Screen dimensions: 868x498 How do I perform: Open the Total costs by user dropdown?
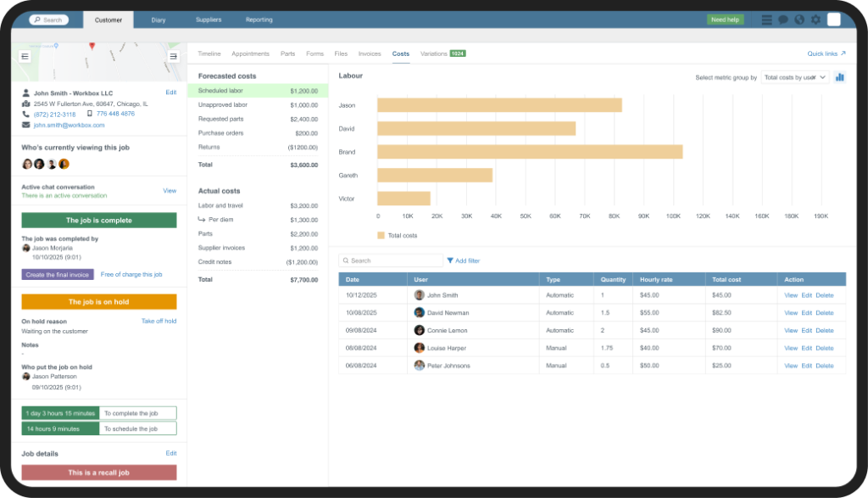[x=794, y=76]
